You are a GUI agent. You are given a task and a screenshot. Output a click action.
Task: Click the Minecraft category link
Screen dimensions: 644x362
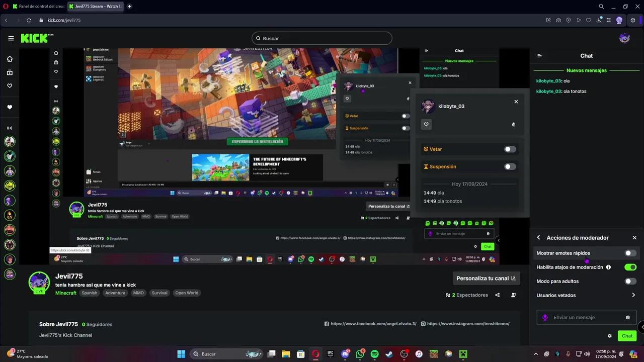66,293
